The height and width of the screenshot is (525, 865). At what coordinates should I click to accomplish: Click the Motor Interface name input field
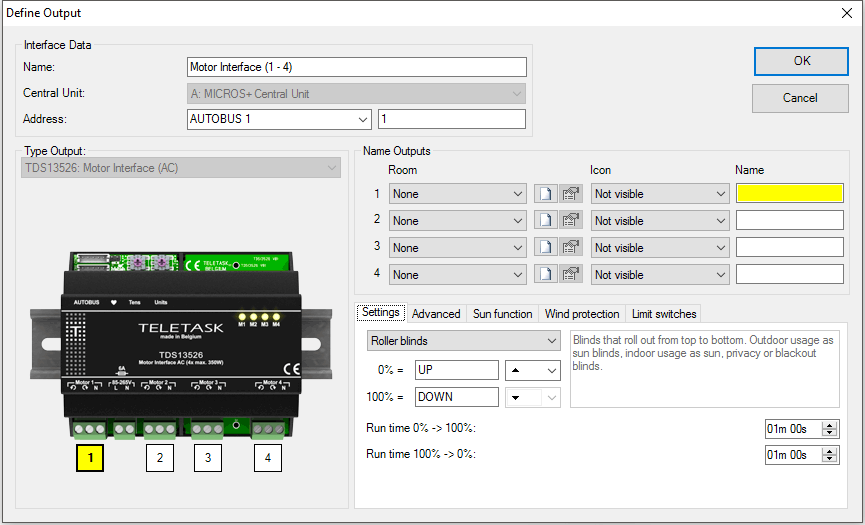[356, 67]
